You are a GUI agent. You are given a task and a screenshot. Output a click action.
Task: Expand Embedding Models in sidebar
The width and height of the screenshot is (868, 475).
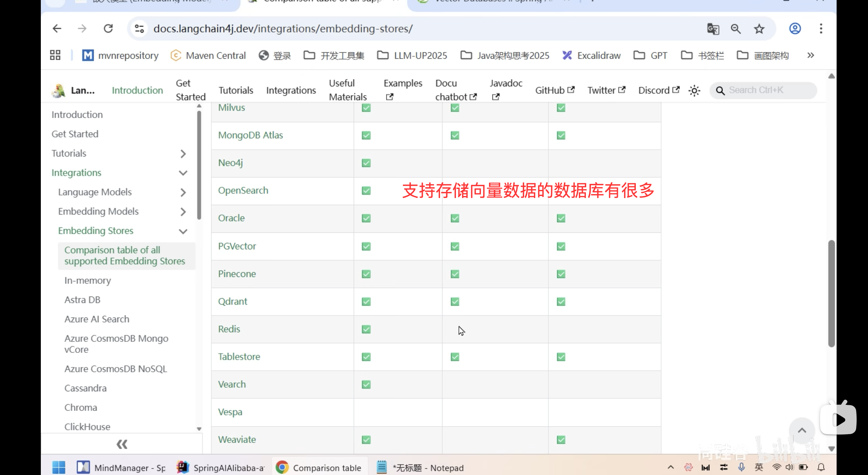[183, 212]
